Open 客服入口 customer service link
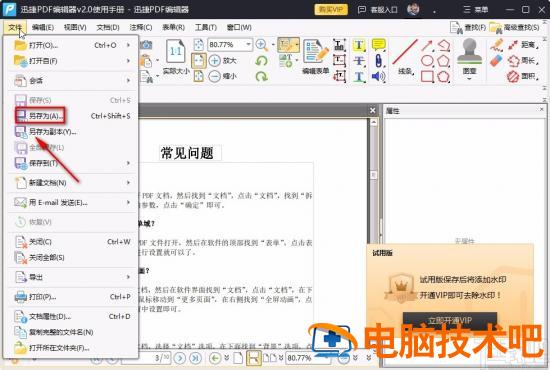550x370 pixels. [377, 9]
